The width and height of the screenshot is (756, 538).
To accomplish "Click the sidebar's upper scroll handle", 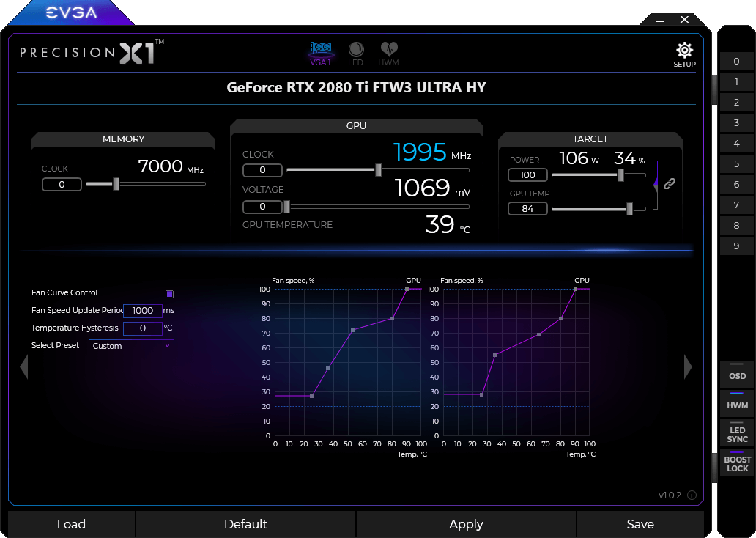I will click(714, 89).
